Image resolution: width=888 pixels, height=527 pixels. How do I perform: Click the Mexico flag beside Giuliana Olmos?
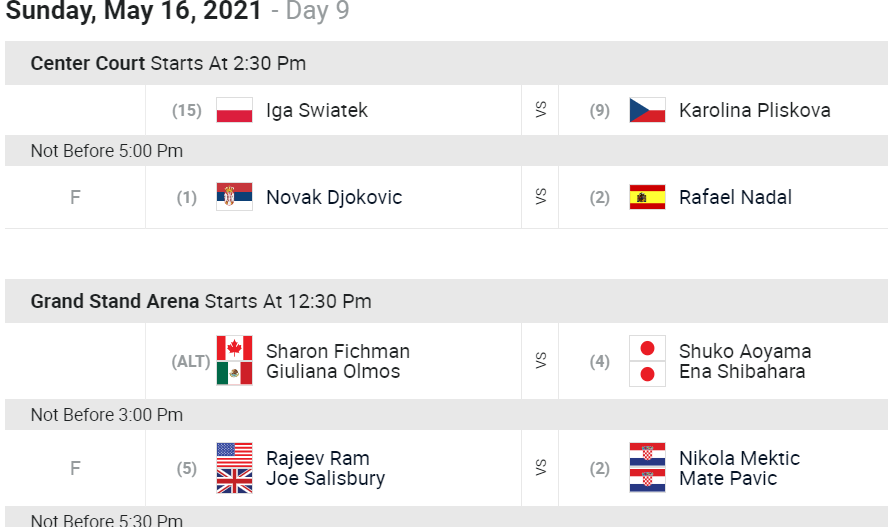(x=234, y=373)
